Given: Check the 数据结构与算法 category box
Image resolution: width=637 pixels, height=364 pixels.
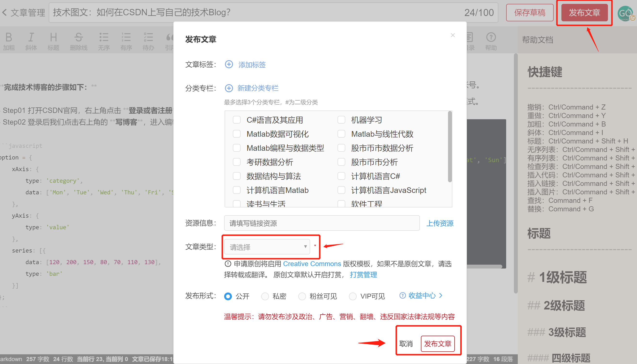Looking at the screenshot, I should point(236,176).
